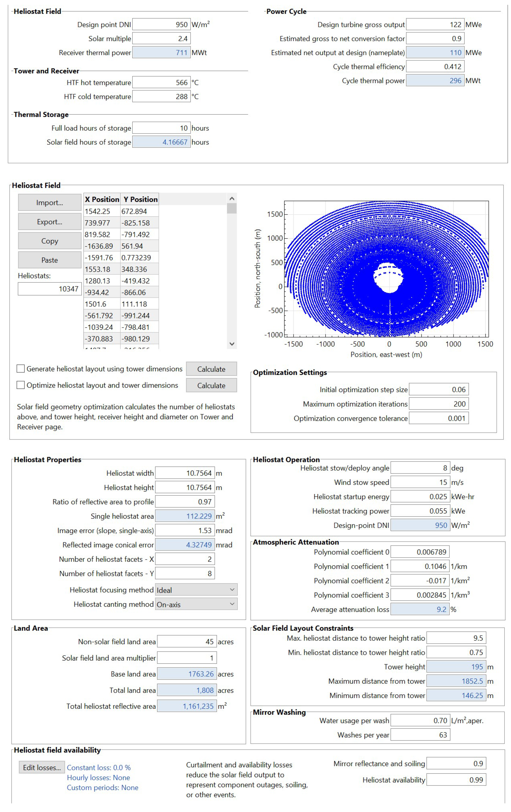Select Design turbine gross output field
The width and height of the screenshot is (511, 812).
click(435, 25)
